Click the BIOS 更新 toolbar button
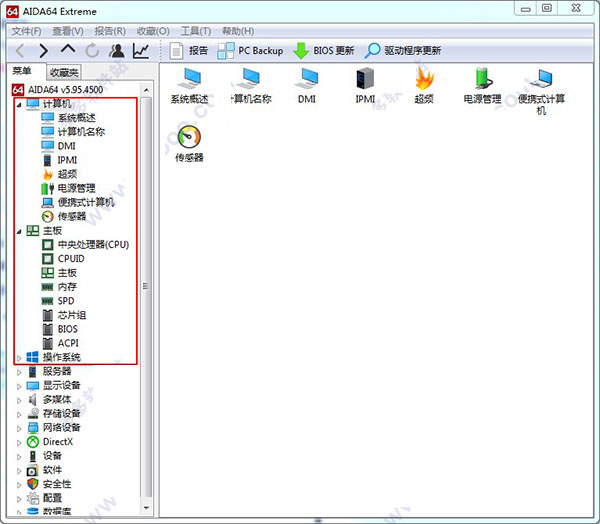This screenshot has width=600, height=524. click(324, 51)
